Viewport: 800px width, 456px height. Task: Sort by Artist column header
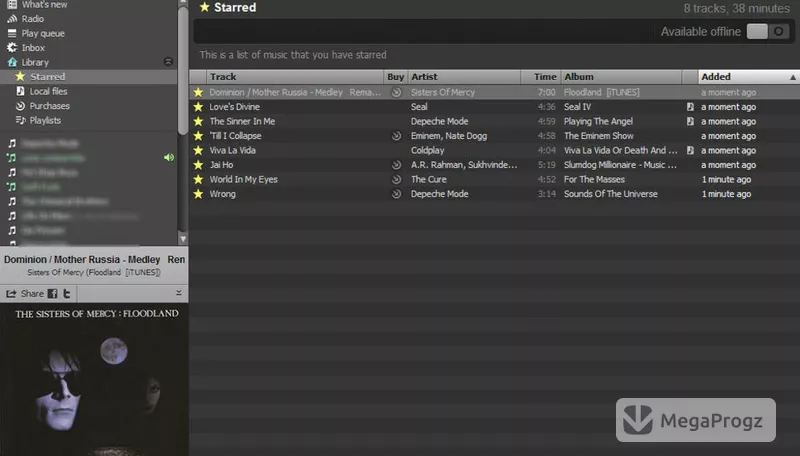[464, 77]
